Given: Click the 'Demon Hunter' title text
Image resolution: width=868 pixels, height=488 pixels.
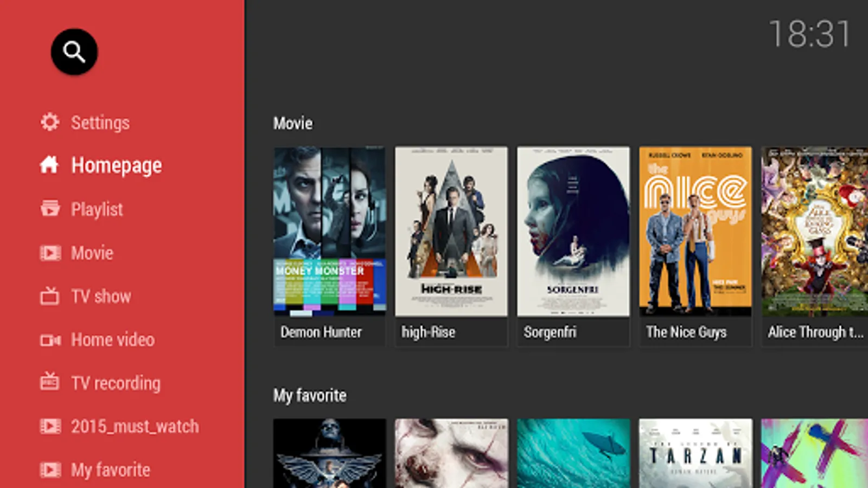Looking at the screenshot, I should [321, 332].
